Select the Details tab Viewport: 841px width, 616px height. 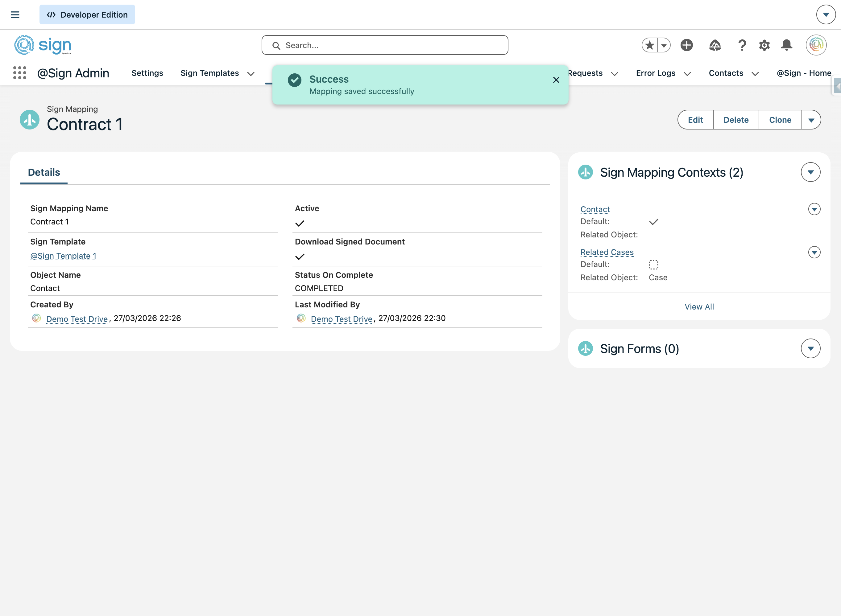44,172
